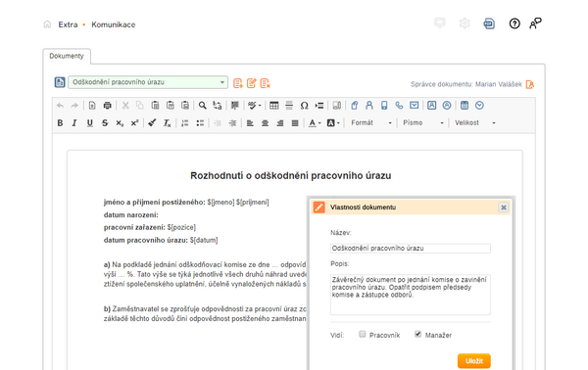The width and height of the screenshot is (588, 370).
Task: Open the spell check dropdown
Action: pyautogui.click(x=255, y=106)
